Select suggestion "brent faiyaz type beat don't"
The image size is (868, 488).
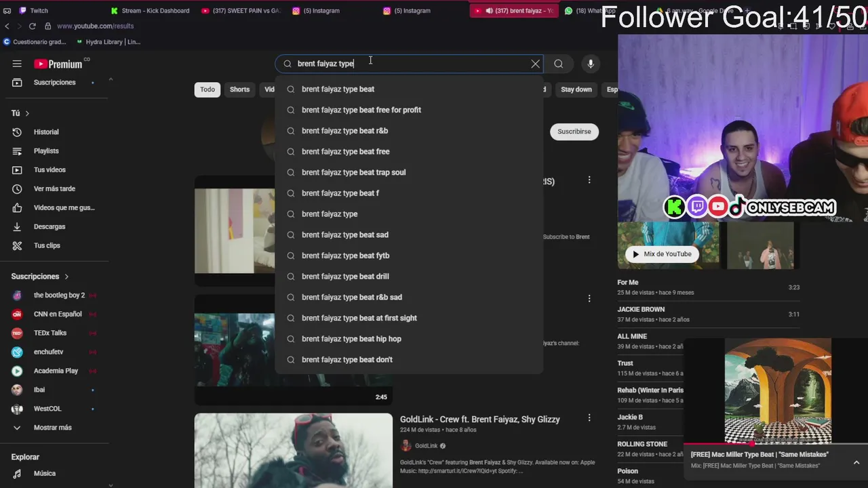point(409,360)
